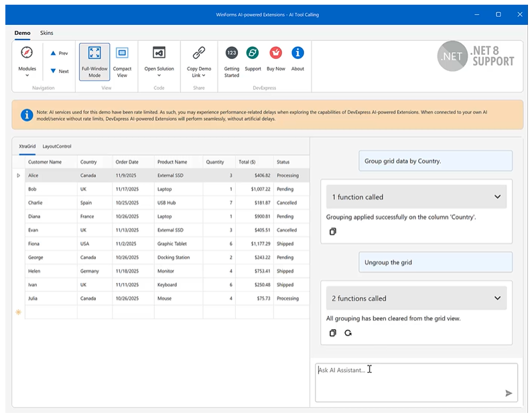This screenshot has width=532, height=419.
Task: Sort by Customer Name column header
Action: point(51,162)
